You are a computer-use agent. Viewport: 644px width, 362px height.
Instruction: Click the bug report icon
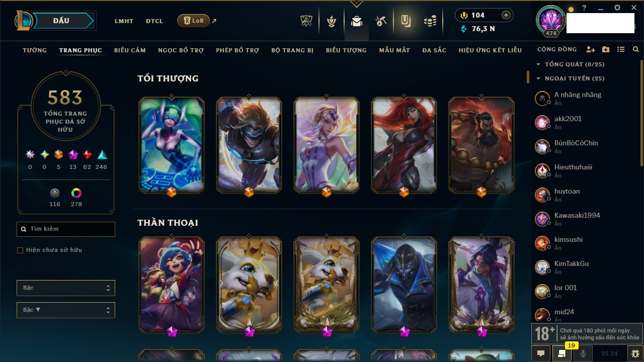click(x=635, y=353)
